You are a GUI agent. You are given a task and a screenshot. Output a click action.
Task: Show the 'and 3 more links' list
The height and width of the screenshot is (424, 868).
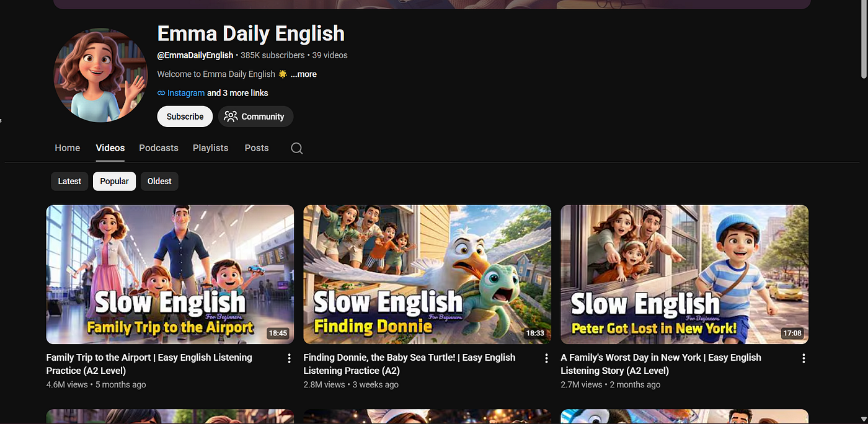point(237,93)
